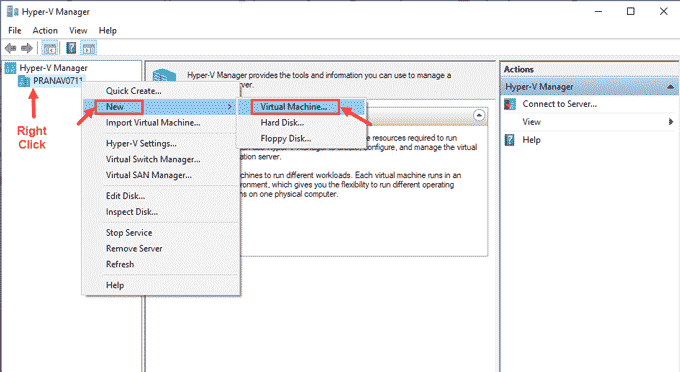The width and height of the screenshot is (680, 372).
Task: Select the PRANAV0711 server tree node
Action: pos(58,81)
